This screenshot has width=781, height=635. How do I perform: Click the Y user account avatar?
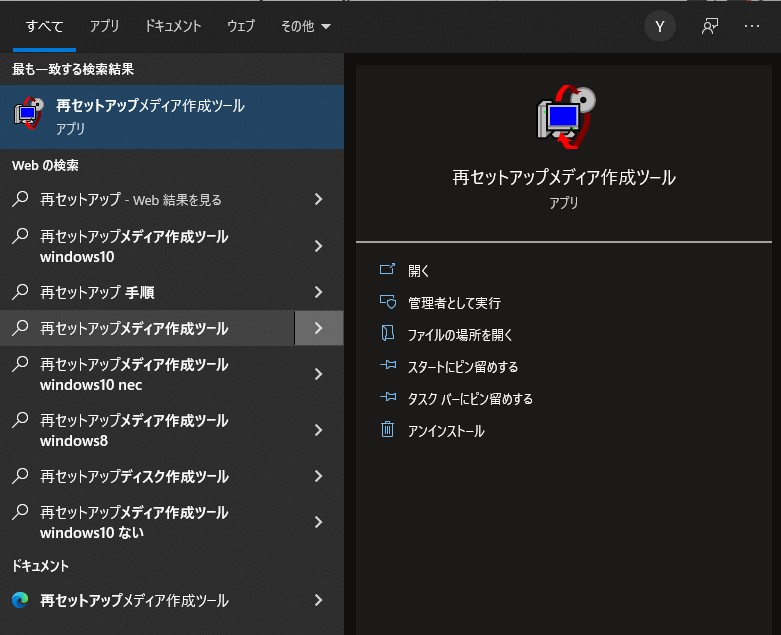click(659, 26)
